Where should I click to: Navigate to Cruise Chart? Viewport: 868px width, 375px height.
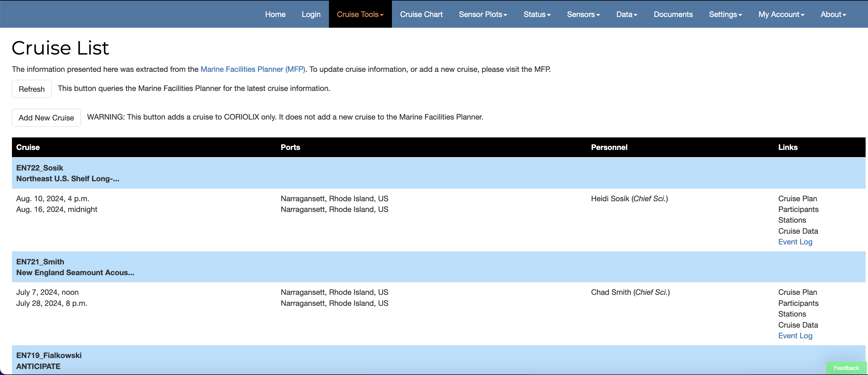421,14
